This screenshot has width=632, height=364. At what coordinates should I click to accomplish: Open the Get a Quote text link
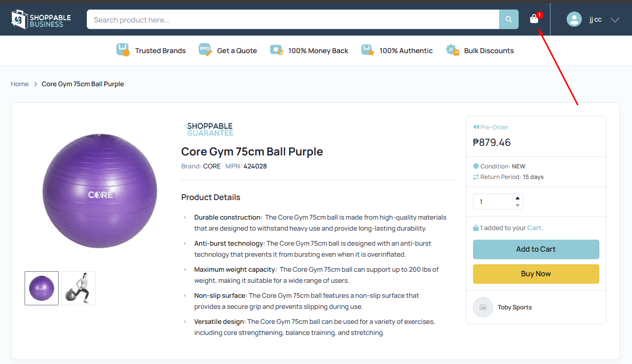[237, 51]
